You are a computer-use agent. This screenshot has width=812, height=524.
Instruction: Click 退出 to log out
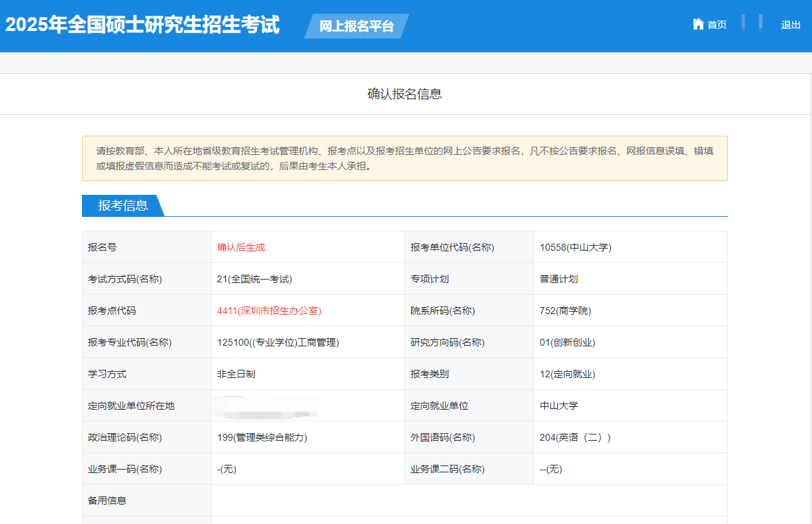(x=791, y=25)
